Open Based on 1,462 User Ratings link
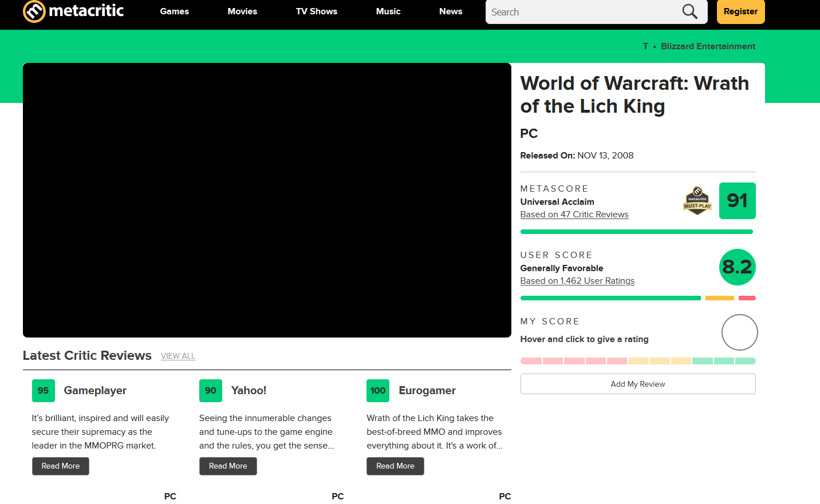The image size is (820, 504). click(x=577, y=281)
